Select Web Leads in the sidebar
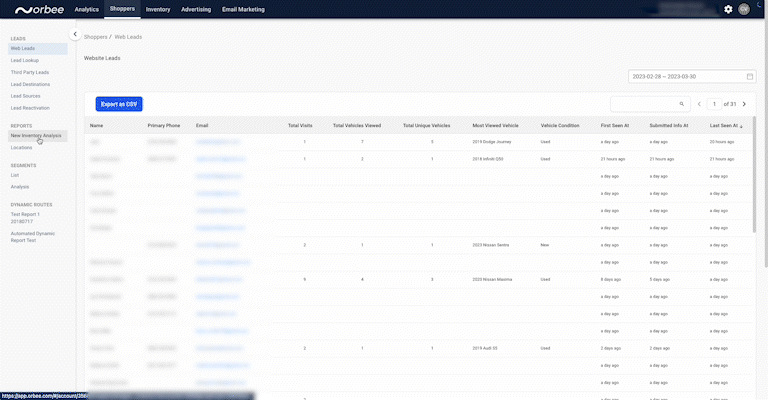Image resolution: width=768 pixels, height=400 pixels. [38, 48]
